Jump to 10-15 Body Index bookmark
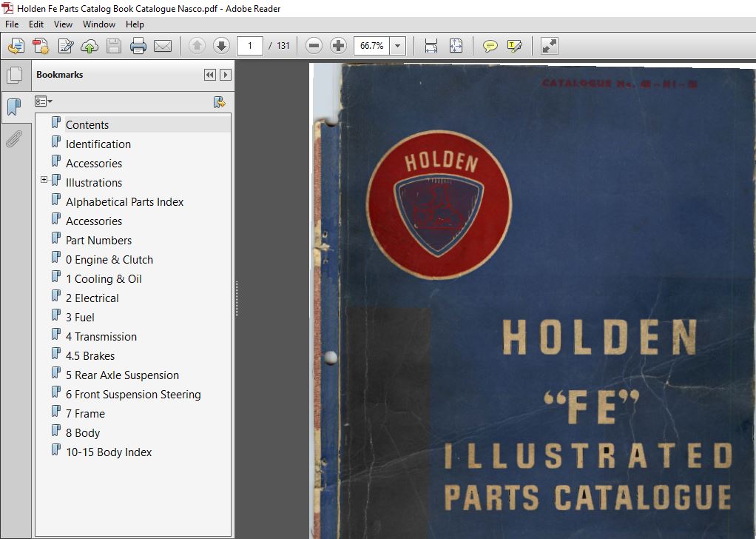 coord(109,453)
